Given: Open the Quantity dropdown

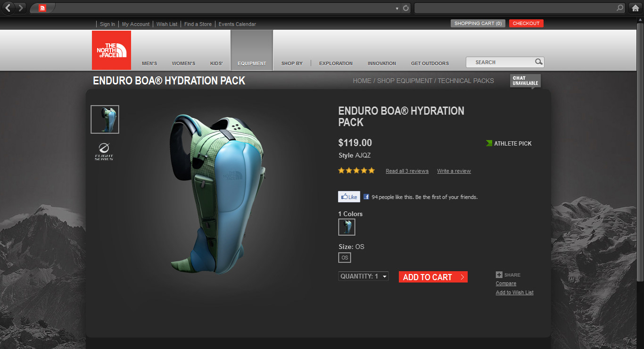Looking at the screenshot, I should point(363,276).
